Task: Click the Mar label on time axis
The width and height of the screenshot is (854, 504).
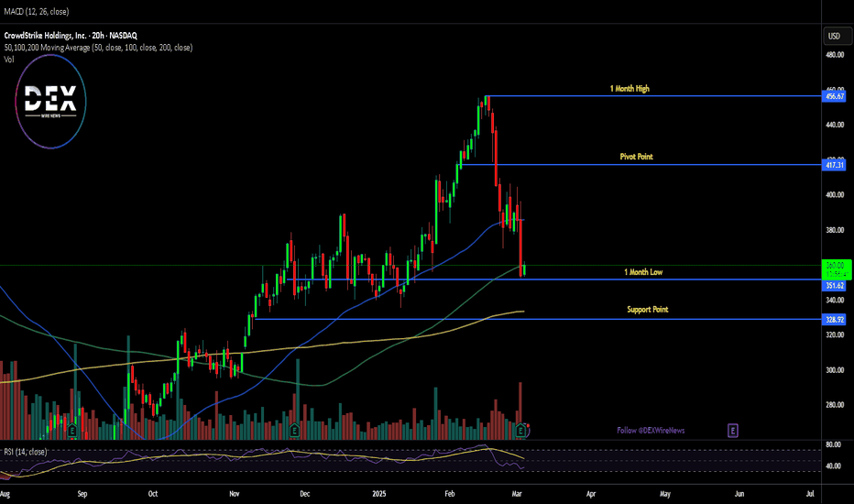Action: click(x=517, y=494)
